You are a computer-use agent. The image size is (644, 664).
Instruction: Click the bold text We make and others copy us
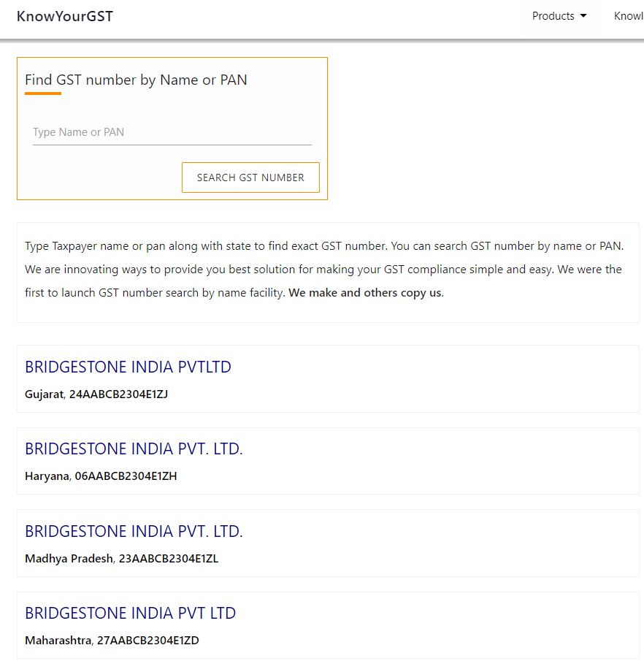pyautogui.click(x=365, y=293)
